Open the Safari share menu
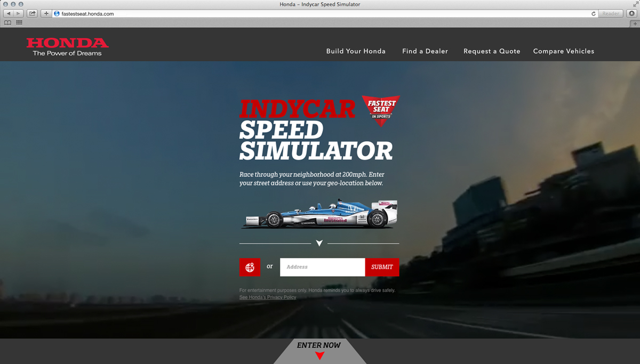 pos(32,14)
